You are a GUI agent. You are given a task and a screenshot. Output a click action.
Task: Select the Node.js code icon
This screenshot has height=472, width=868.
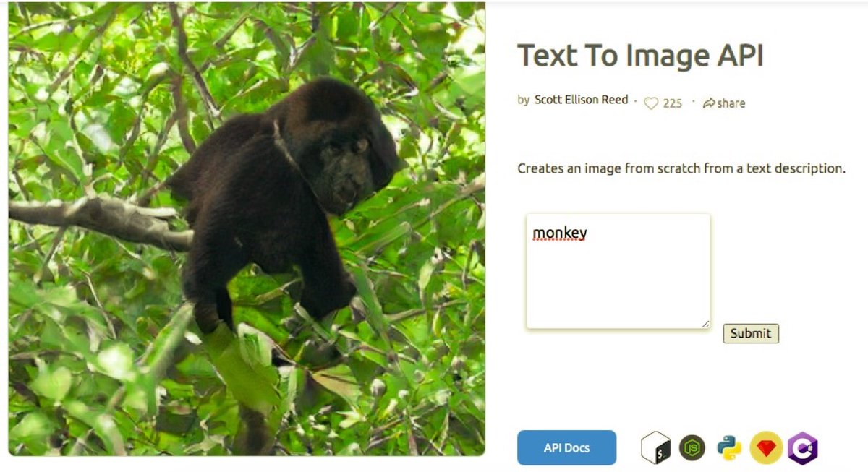pos(692,448)
